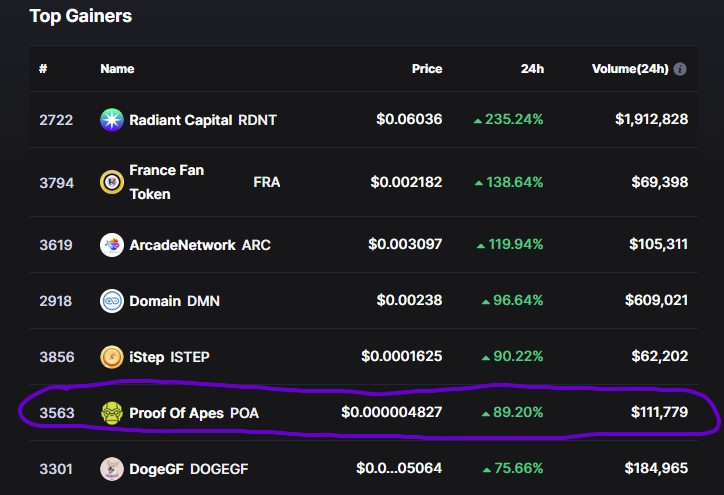Click the ARC ticker symbol
The image size is (724, 495).
point(256,245)
